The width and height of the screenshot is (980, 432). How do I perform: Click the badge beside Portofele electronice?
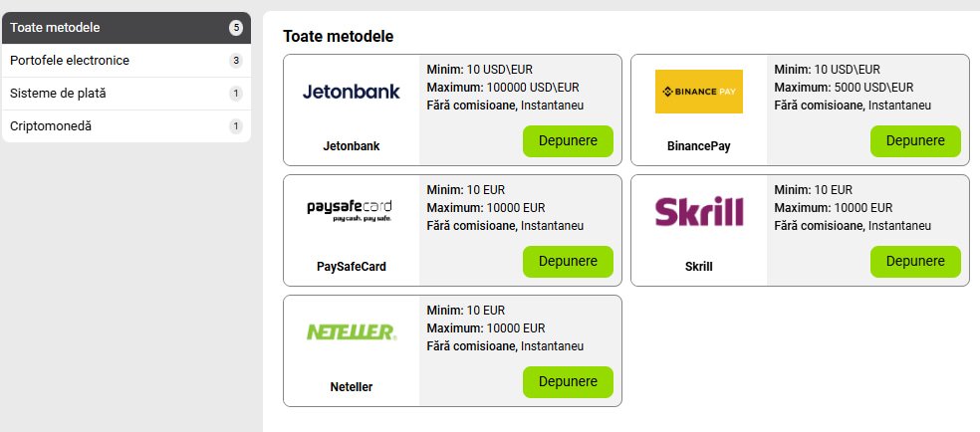(236, 61)
